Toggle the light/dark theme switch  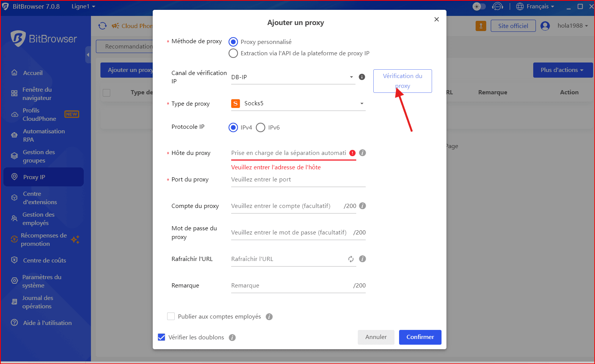(x=479, y=6)
